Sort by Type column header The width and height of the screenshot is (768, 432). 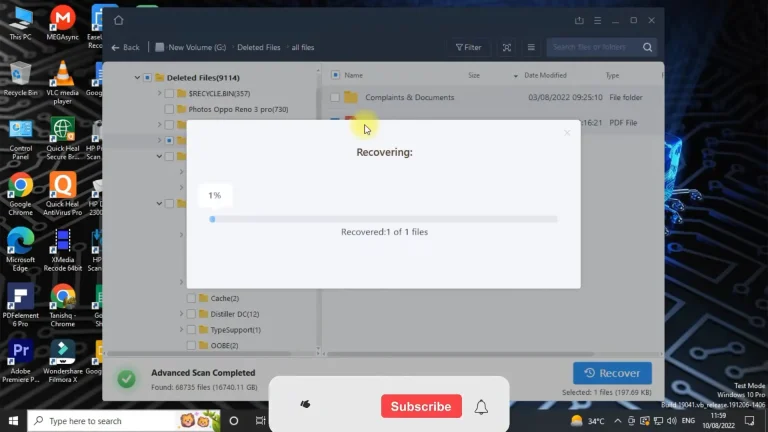(x=612, y=75)
